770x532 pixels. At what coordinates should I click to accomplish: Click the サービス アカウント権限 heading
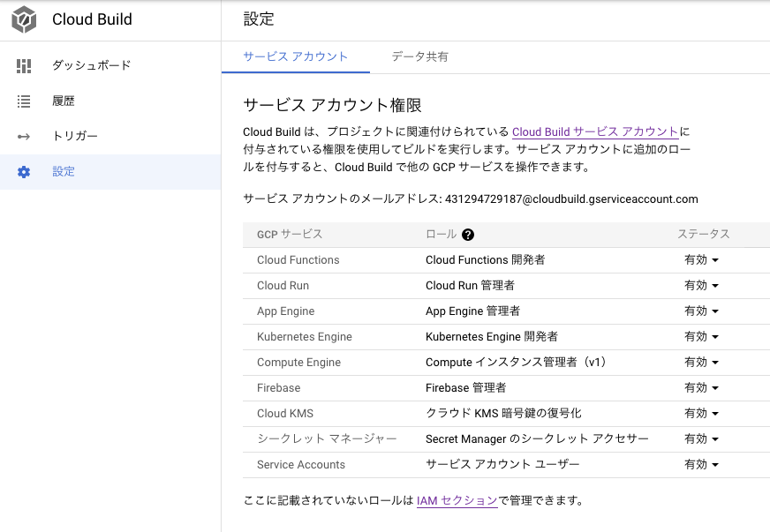[332, 105]
